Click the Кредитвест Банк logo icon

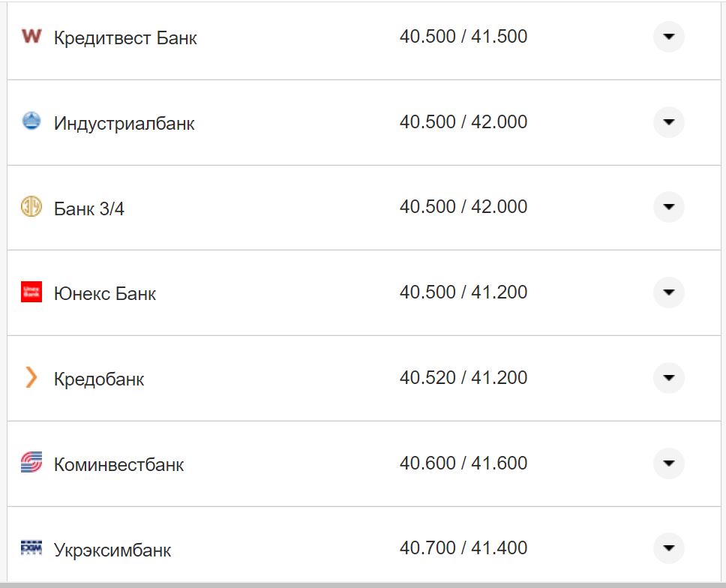[x=31, y=36]
